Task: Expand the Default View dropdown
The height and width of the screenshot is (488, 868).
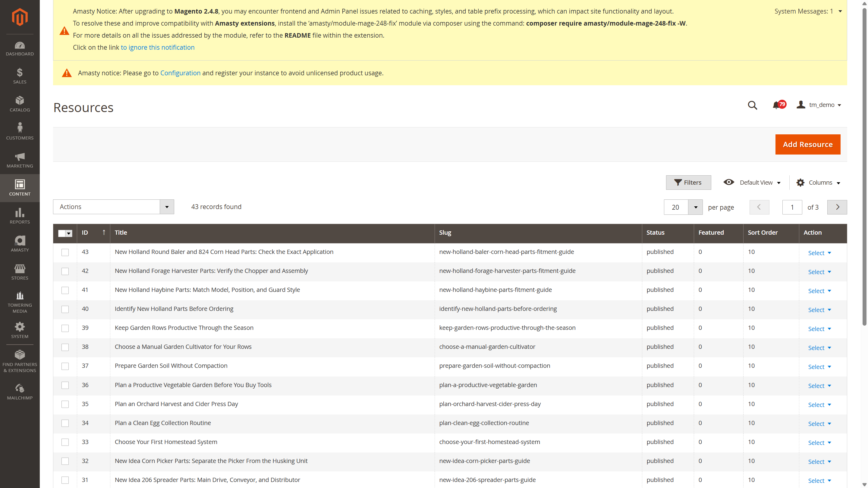Action: click(x=779, y=183)
